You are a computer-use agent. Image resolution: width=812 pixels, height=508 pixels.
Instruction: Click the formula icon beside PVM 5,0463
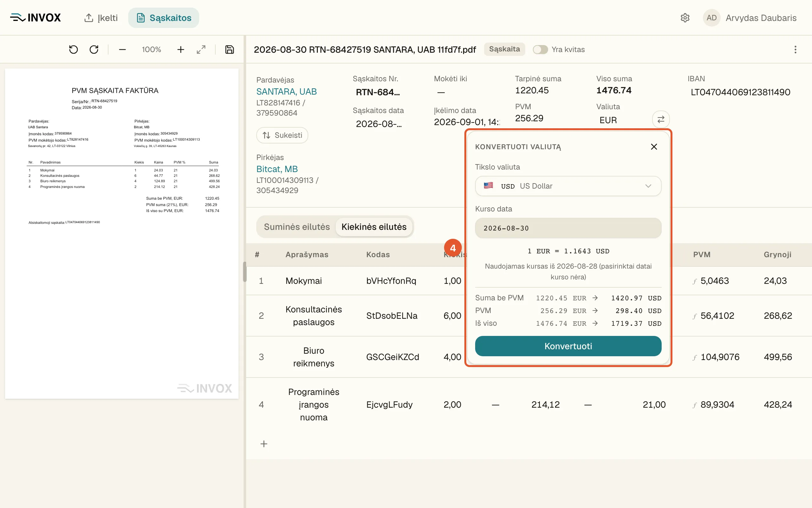(695, 281)
